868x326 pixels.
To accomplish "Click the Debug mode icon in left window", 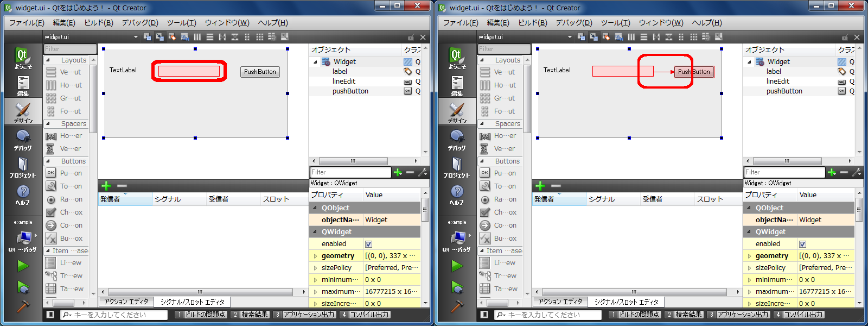I will coord(23,140).
